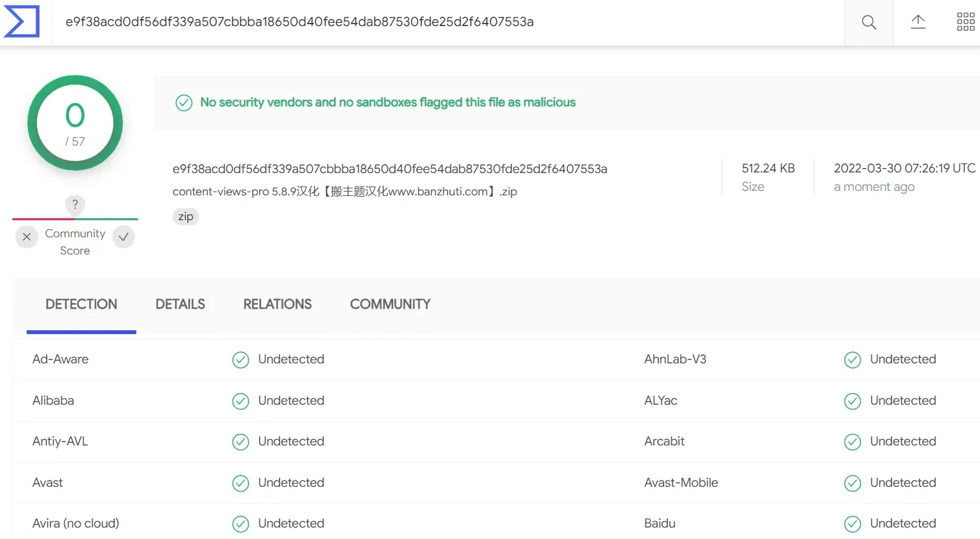Click the file hash below the banner
Screen dimensions: 980x539
tap(390, 169)
